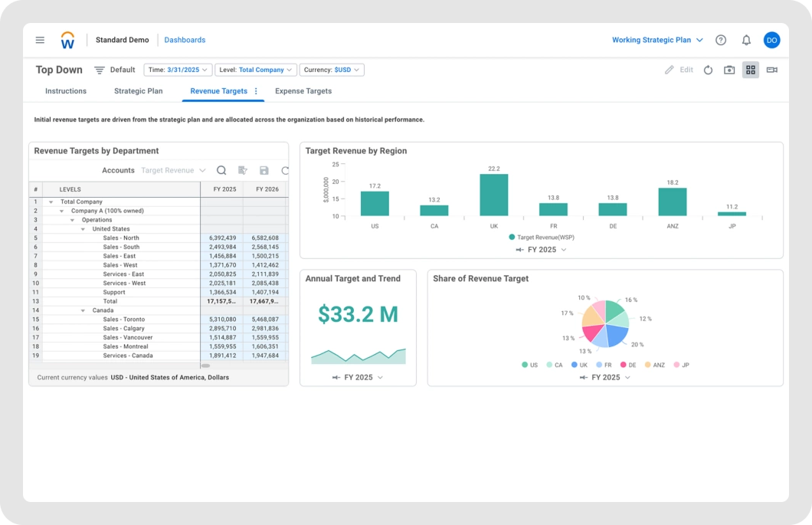Reset the dashboard using the refresh icon

pos(708,70)
